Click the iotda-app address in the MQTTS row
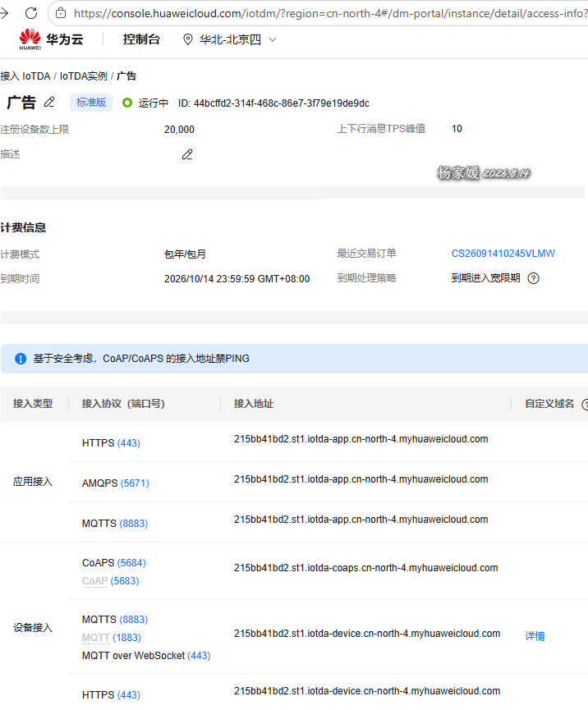588x710 pixels. click(x=361, y=520)
